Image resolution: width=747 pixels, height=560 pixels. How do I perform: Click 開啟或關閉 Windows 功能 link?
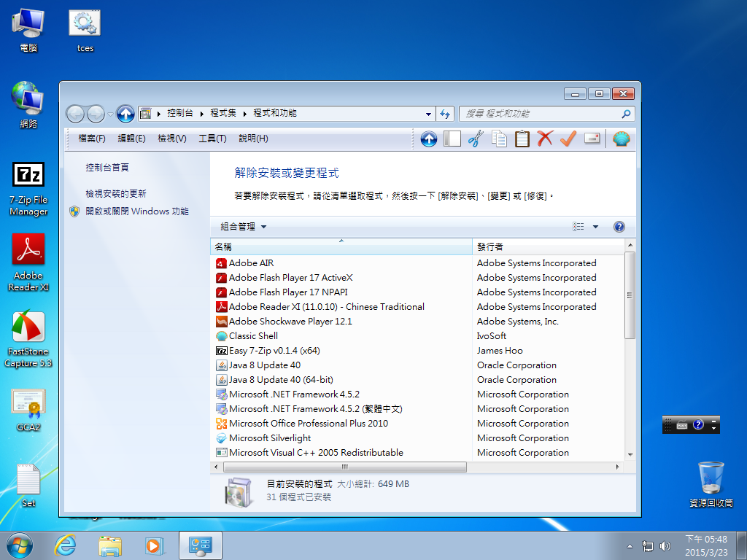[136, 211]
